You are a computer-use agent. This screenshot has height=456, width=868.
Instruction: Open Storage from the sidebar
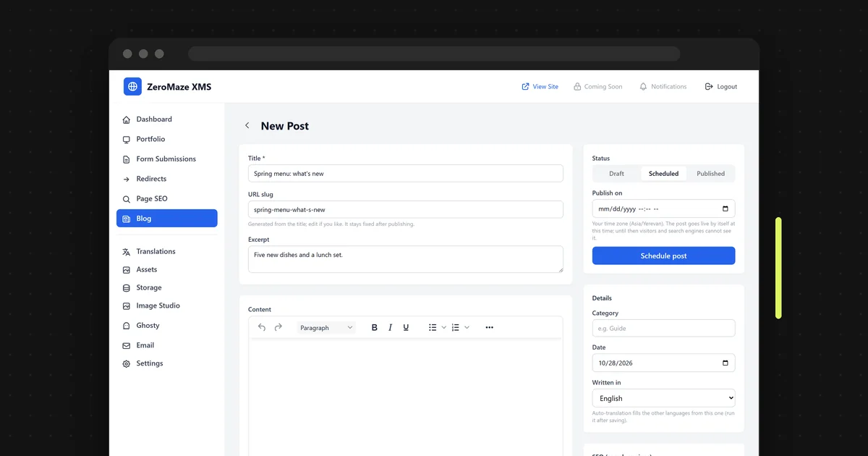click(x=167, y=287)
